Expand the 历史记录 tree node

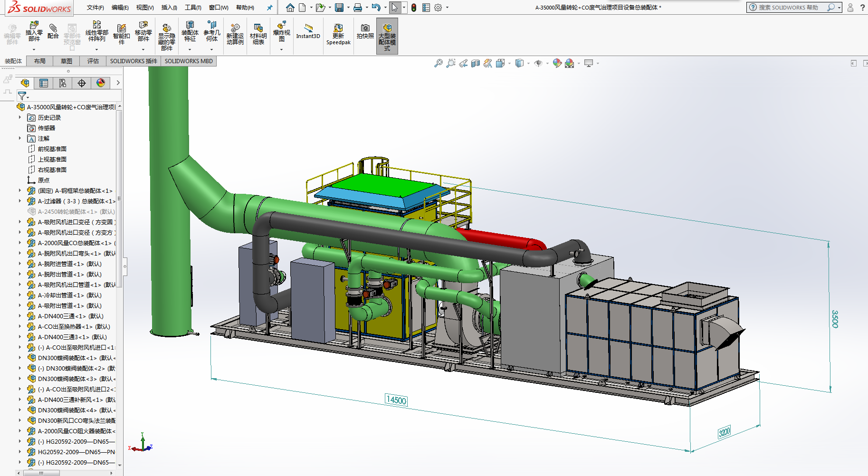20,117
